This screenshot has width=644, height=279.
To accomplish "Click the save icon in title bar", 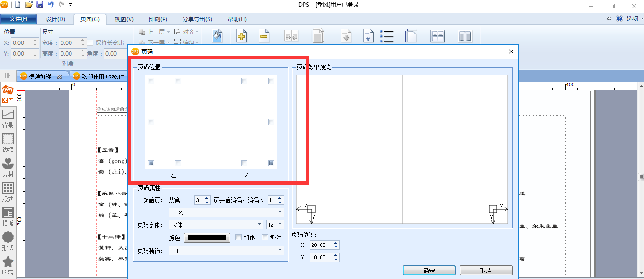I will 40,5.
